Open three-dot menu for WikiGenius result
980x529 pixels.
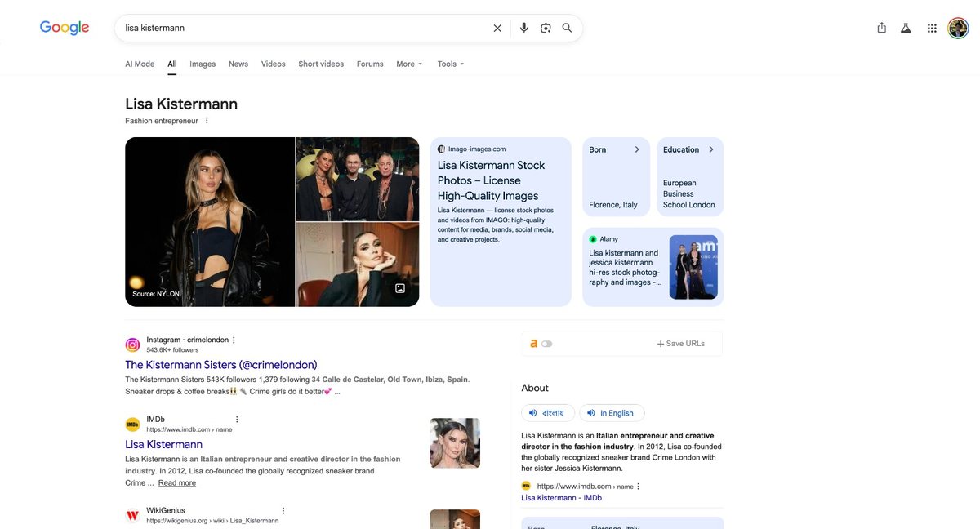pyautogui.click(x=283, y=511)
